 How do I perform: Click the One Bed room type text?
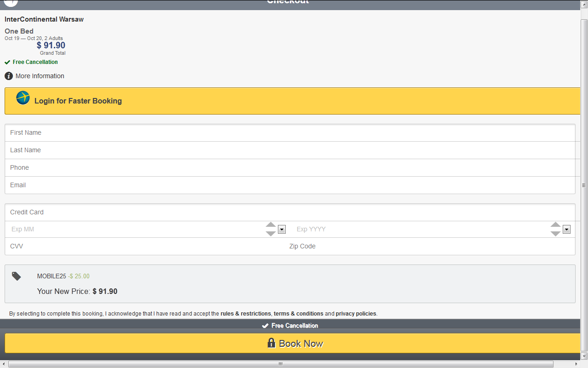click(x=19, y=31)
